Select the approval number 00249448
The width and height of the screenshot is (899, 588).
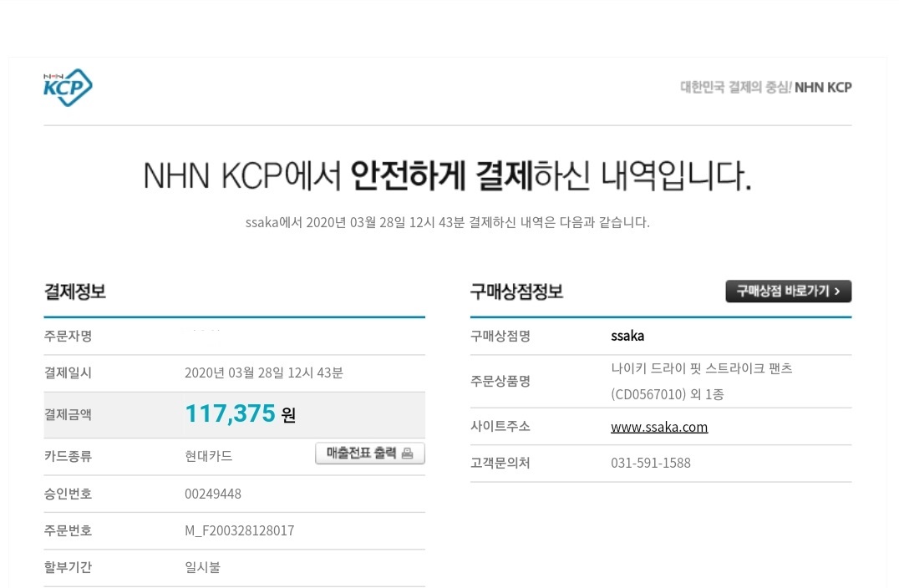[213, 494]
